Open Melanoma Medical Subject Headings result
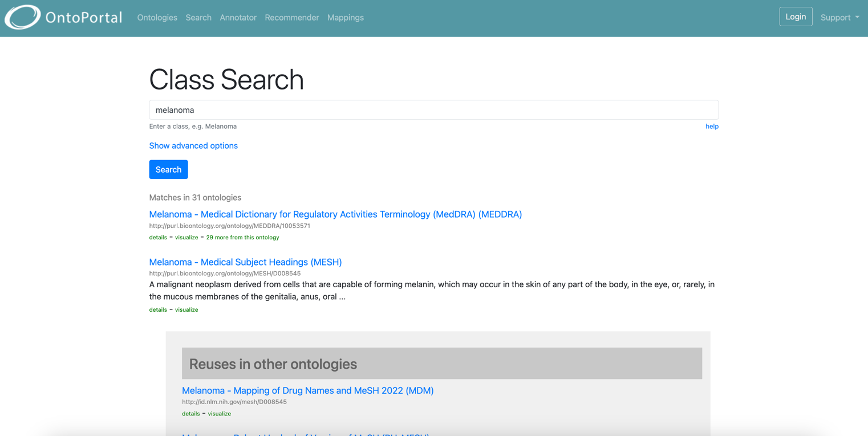 point(245,262)
